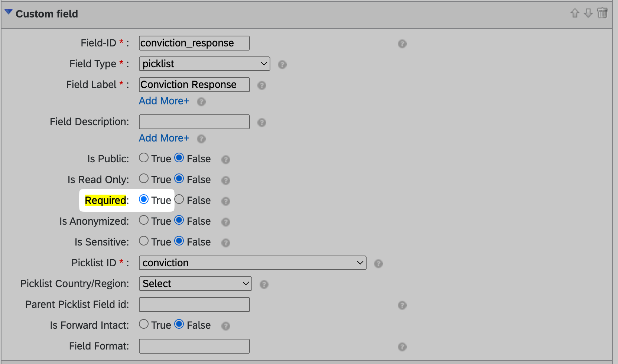Open help icon next to Field-ID
The image size is (618, 364).
pos(402,44)
